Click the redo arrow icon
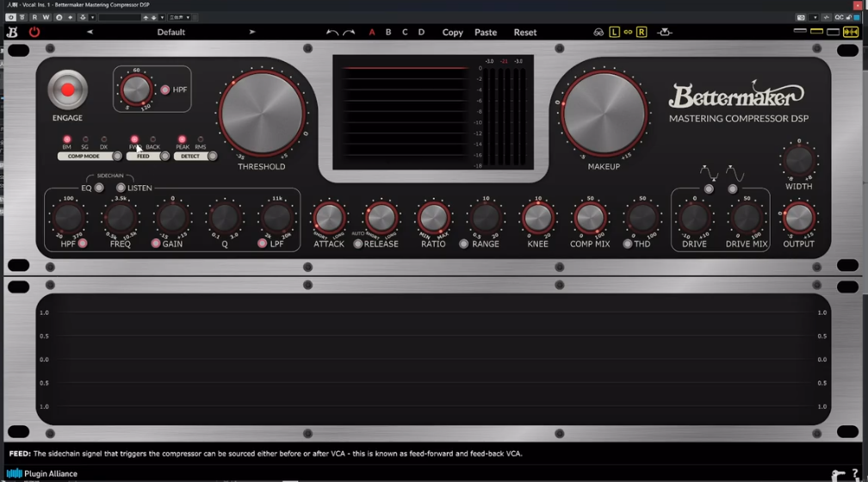Image resolution: width=868 pixels, height=482 pixels. coord(349,33)
